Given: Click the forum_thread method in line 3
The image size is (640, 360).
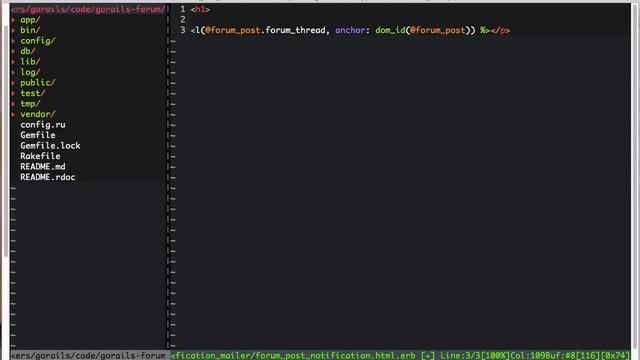Looking at the screenshot, I should (x=296, y=30).
